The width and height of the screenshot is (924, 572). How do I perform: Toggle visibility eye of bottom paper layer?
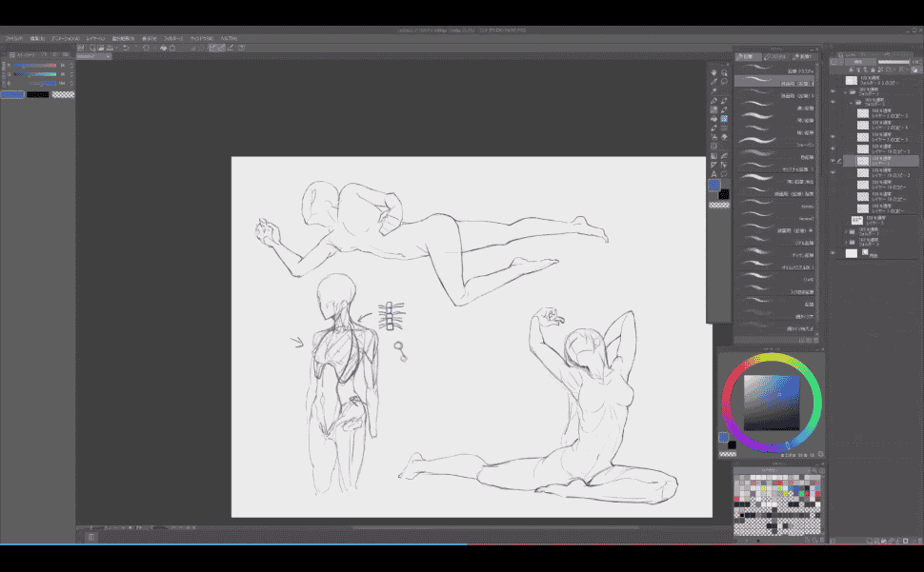[x=833, y=253]
